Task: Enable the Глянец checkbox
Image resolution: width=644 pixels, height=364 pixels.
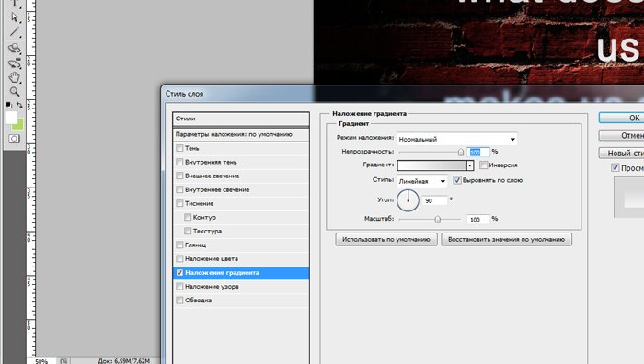Action: tap(179, 245)
